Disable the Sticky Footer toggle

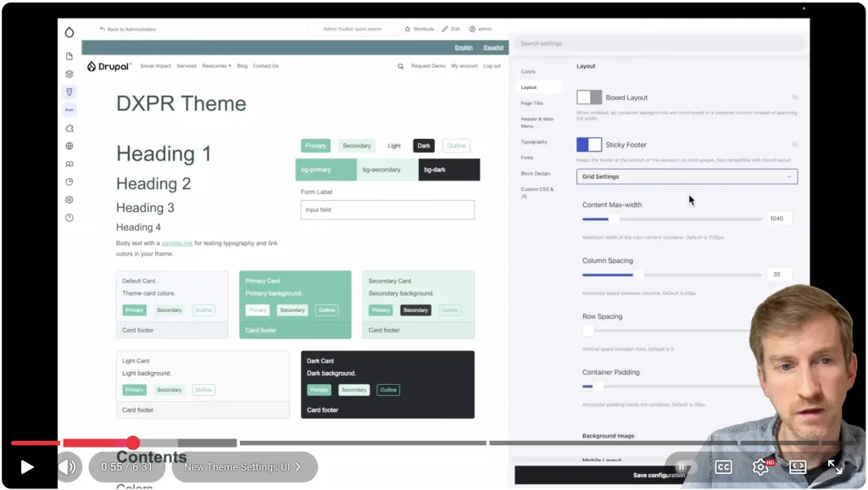click(x=589, y=145)
